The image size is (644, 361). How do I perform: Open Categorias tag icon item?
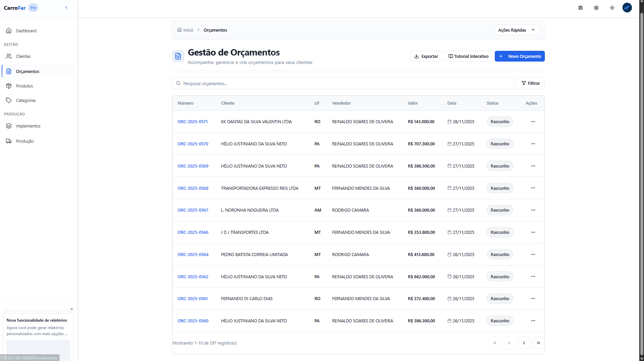click(26, 100)
